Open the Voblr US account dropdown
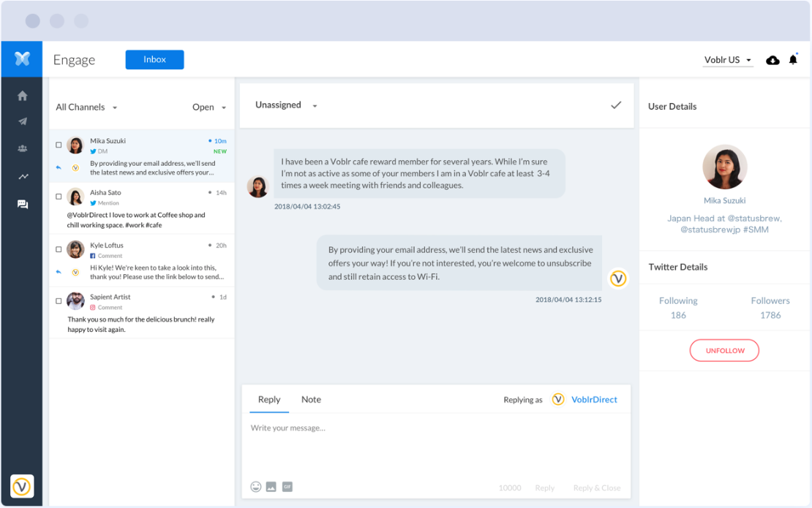Image resolution: width=812 pixels, height=508 pixels. (x=728, y=60)
